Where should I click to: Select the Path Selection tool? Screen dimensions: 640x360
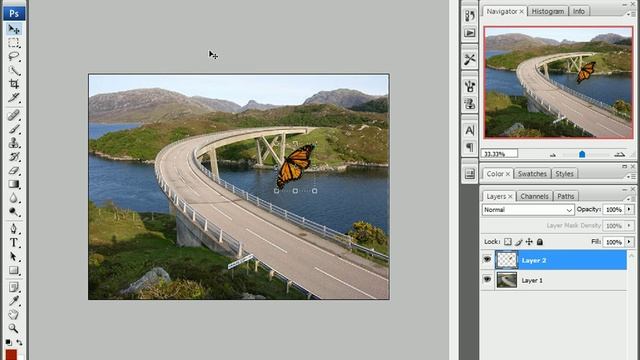pos(14,257)
